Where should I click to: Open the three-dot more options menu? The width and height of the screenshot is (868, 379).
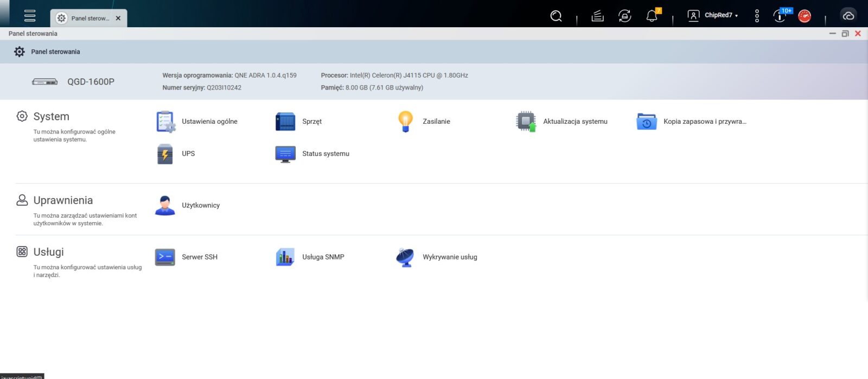click(757, 16)
